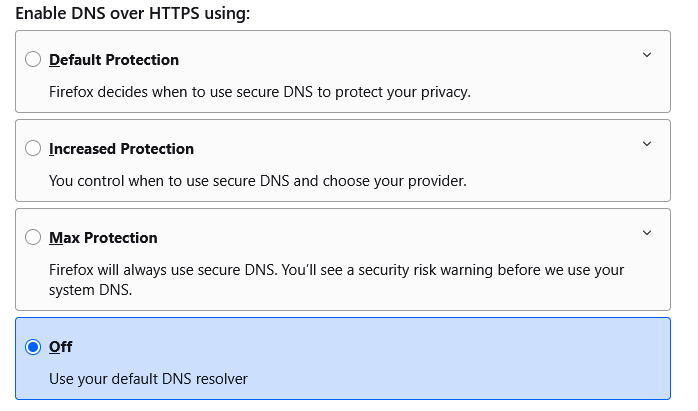
Task: Click the selected Off radio button
Action: point(33,347)
